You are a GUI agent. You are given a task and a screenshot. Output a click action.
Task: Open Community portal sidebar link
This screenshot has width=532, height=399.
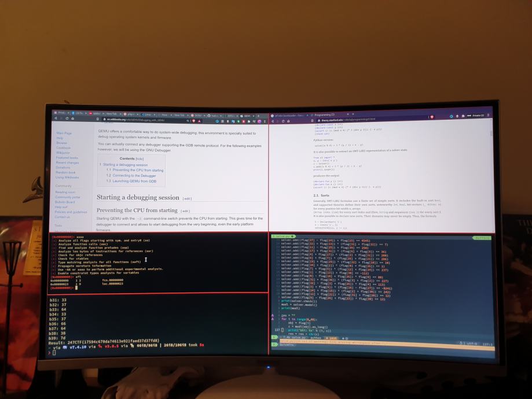coord(68,197)
